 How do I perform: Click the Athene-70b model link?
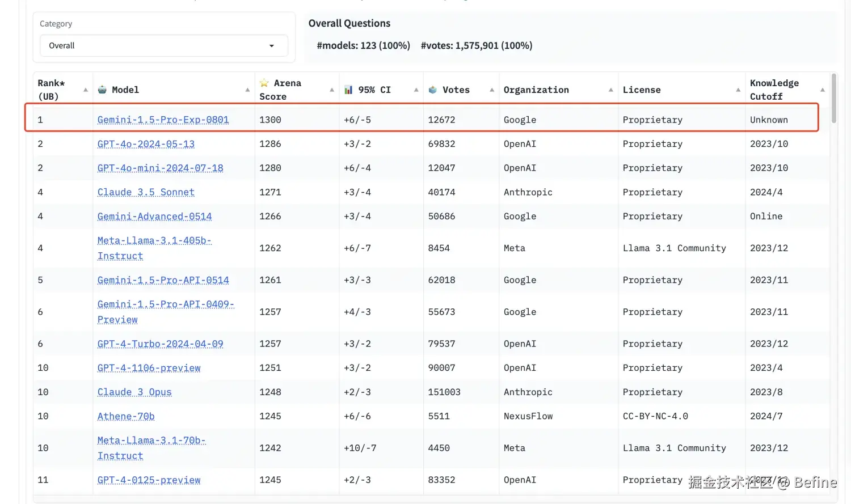126,416
